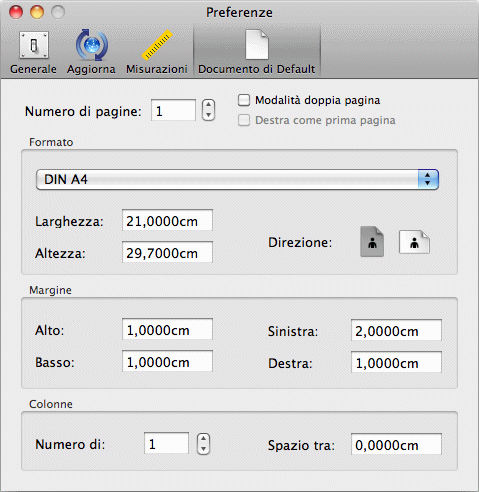Select the Documento di Default pane
Image resolution: width=479 pixels, height=492 pixels.
(257, 52)
